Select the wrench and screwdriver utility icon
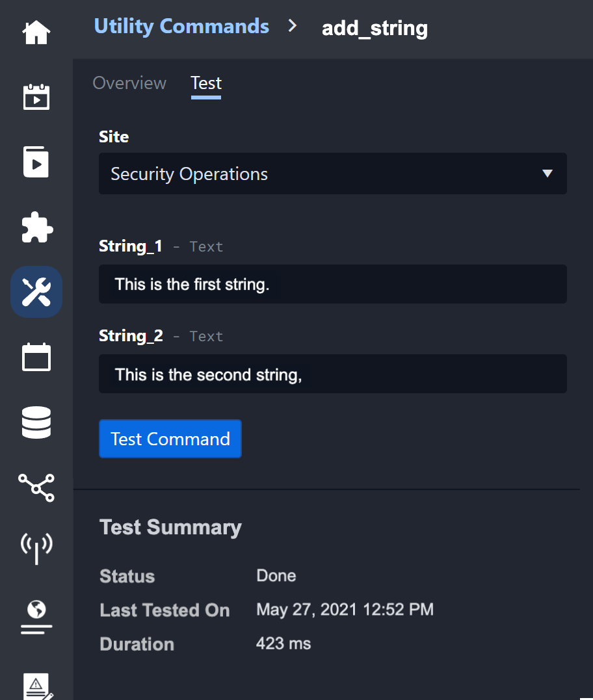This screenshot has width=593, height=700. [36, 292]
